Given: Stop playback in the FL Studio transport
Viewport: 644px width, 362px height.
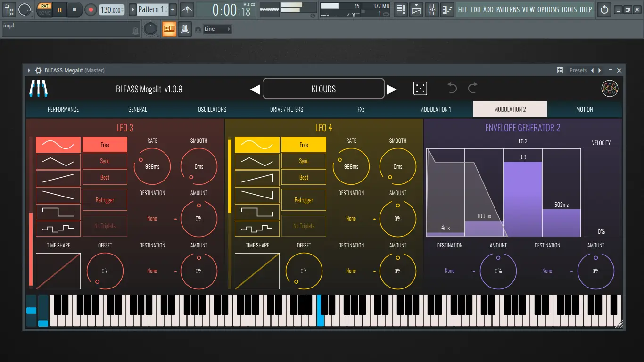Looking at the screenshot, I should (x=74, y=9).
